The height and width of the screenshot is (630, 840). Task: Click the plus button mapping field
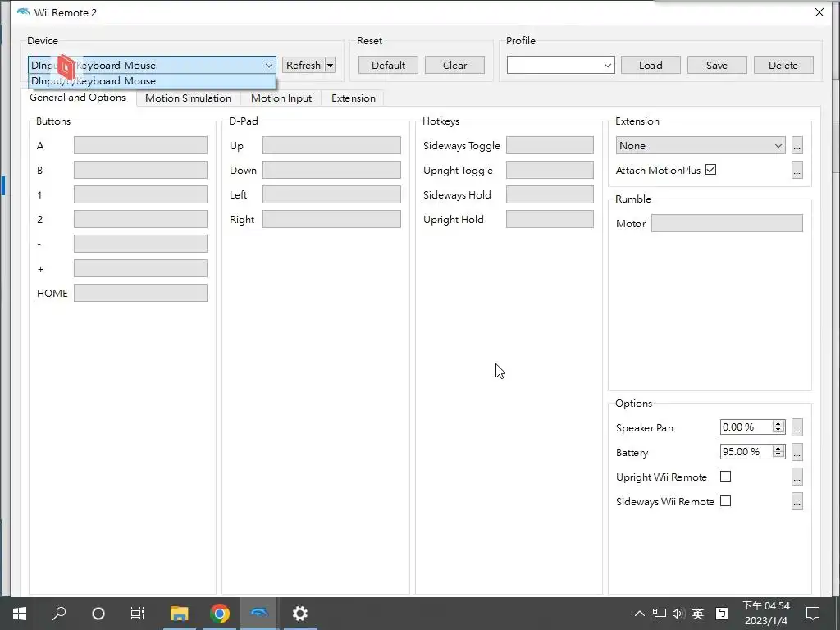tap(140, 268)
